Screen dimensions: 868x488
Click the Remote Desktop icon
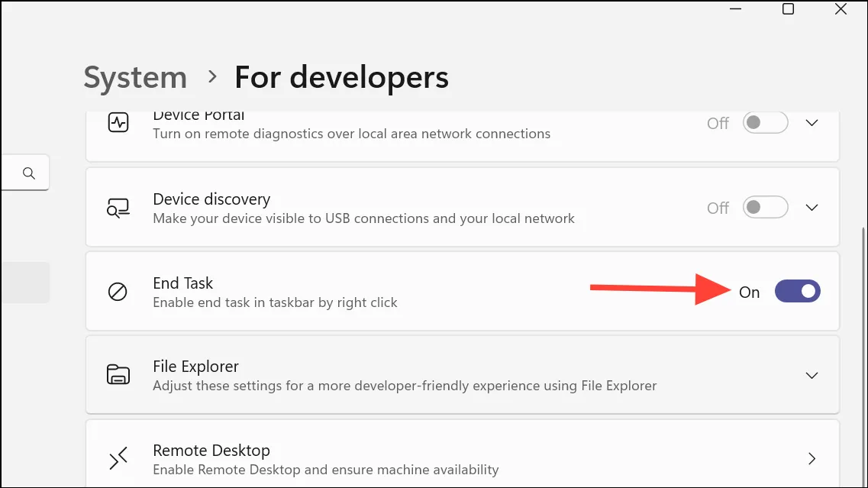pos(118,459)
